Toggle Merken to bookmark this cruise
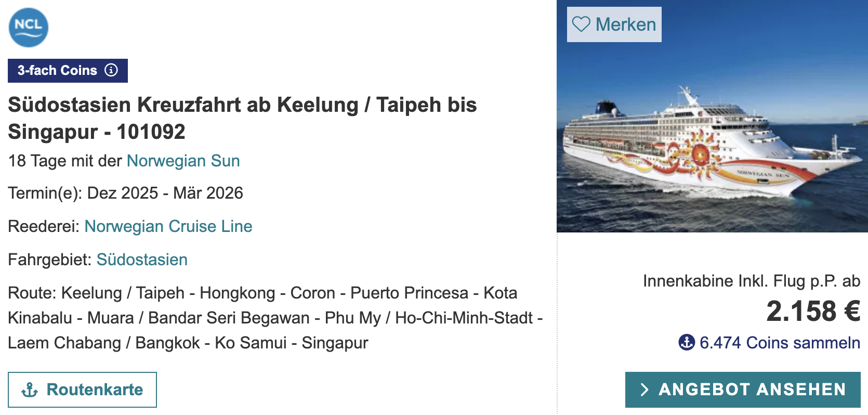The width and height of the screenshot is (868, 415). [614, 23]
